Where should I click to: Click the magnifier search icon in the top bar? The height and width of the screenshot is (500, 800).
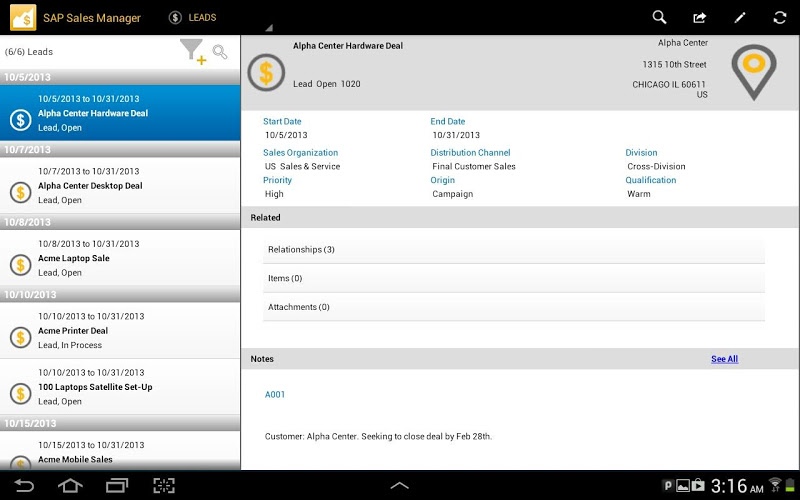point(659,17)
